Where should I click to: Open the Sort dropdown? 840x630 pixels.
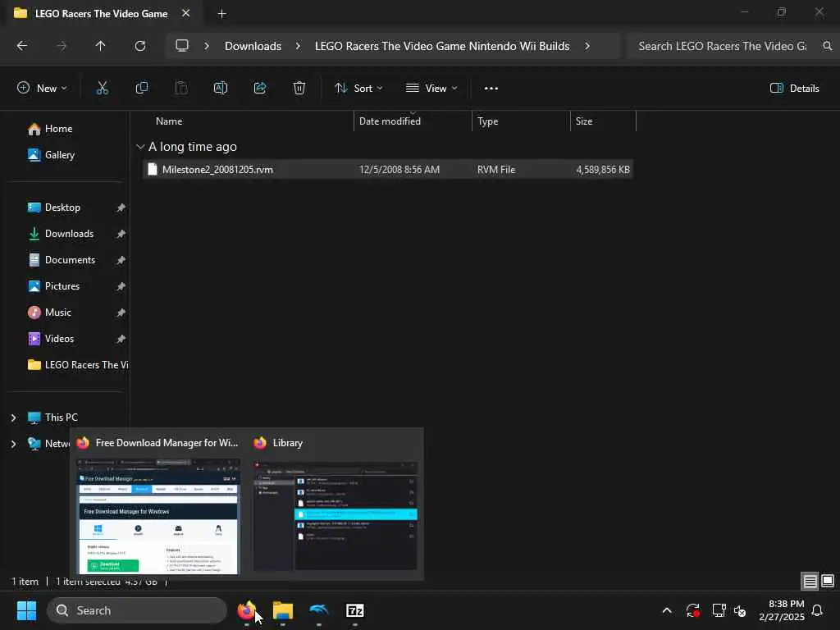[x=358, y=89]
